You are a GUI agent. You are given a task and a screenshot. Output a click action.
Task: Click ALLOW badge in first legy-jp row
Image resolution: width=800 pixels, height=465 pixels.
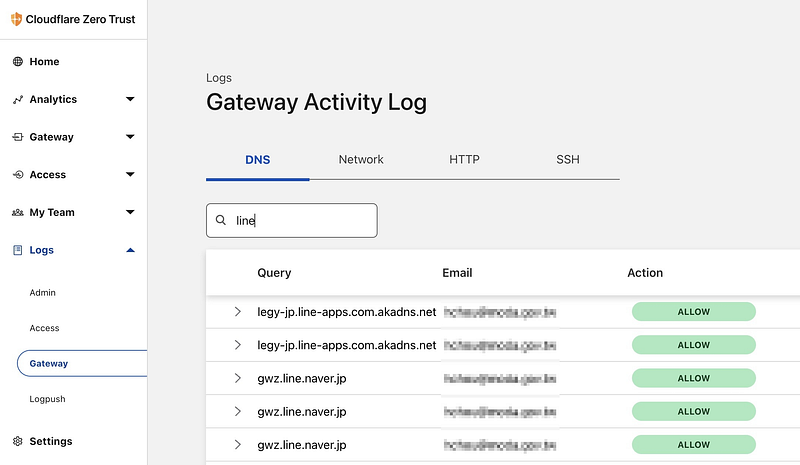click(x=693, y=312)
